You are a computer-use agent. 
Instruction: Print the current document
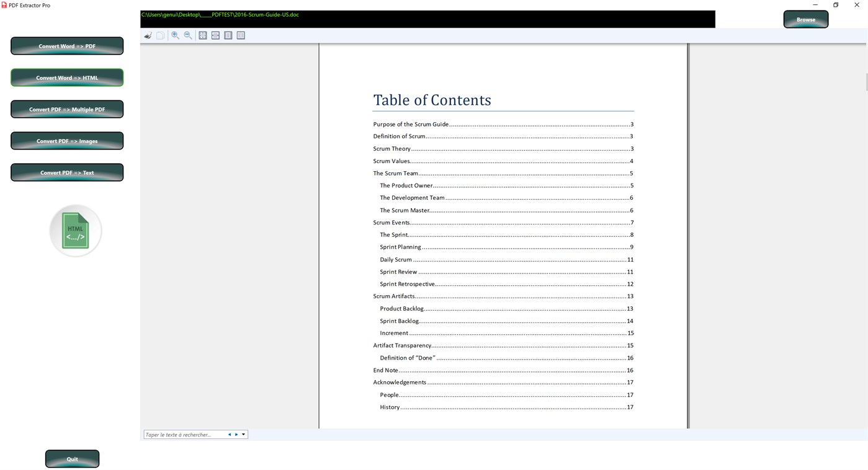point(148,35)
